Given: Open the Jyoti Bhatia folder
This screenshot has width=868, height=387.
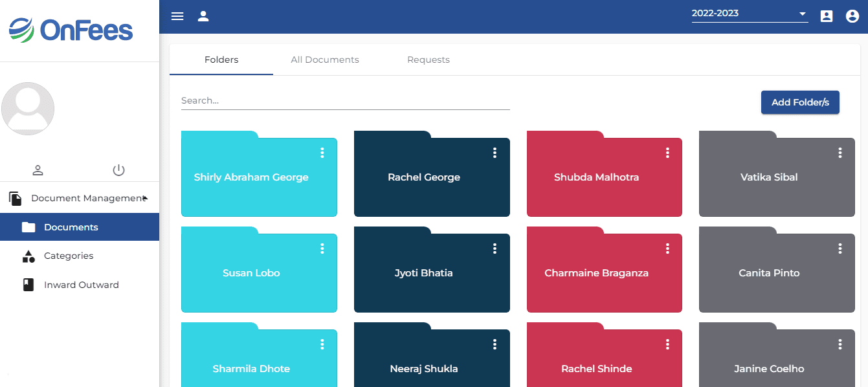Looking at the screenshot, I should point(424,273).
